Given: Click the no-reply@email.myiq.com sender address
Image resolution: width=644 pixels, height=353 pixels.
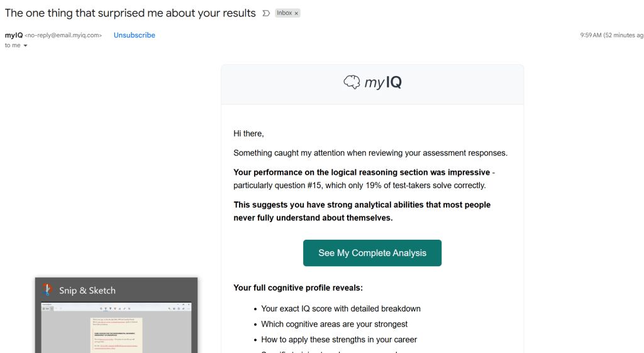Looking at the screenshot, I should click(x=63, y=35).
